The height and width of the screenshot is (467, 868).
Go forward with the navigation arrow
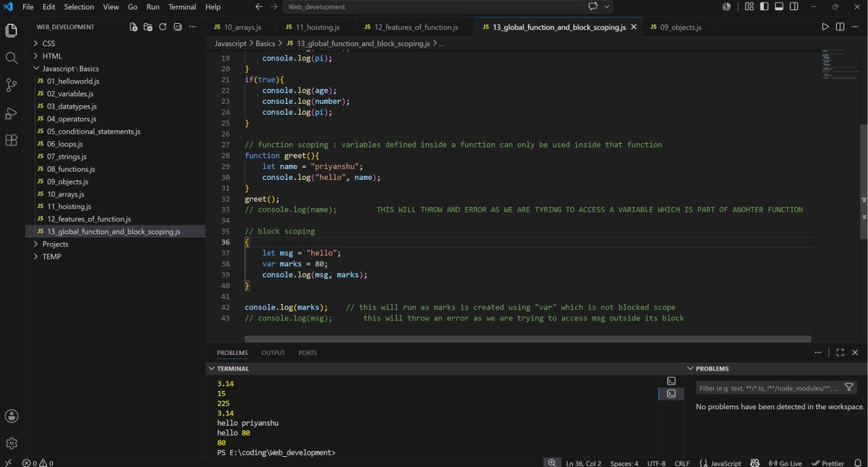pyautogui.click(x=275, y=7)
